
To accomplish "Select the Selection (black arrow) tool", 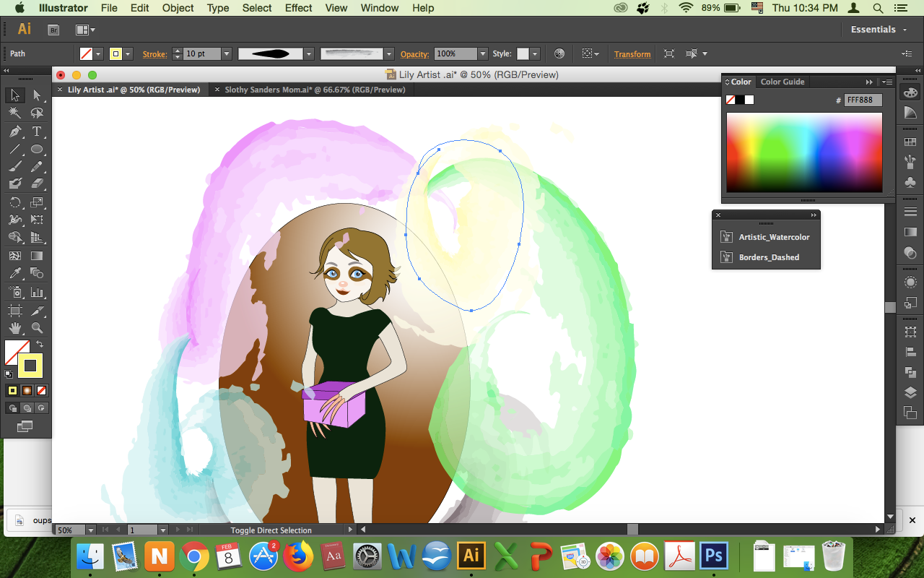I will pos(14,95).
